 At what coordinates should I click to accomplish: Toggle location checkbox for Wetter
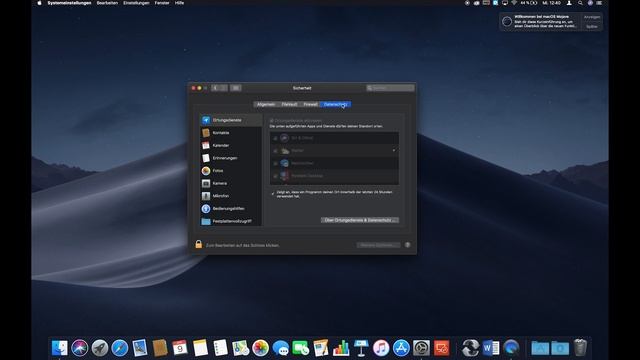click(x=276, y=151)
